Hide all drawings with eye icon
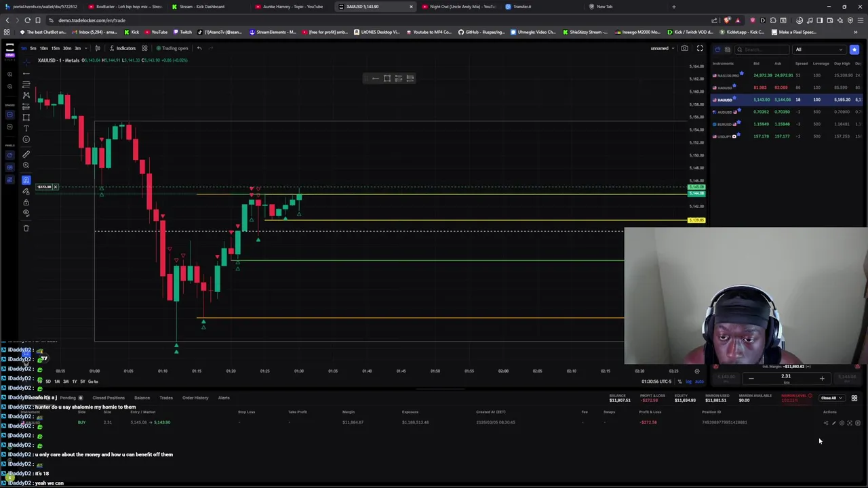This screenshot has height=488, width=868. tap(26, 213)
